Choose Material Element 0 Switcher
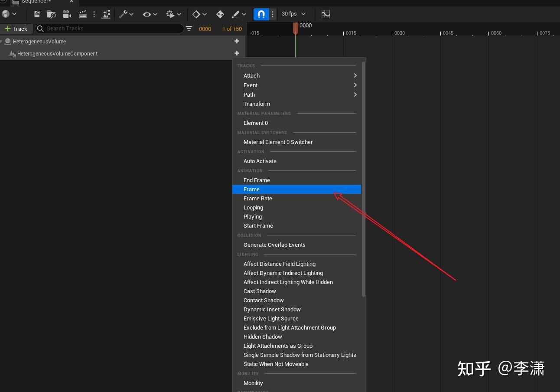Image resolution: width=560 pixels, height=392 pixels. 278,142
